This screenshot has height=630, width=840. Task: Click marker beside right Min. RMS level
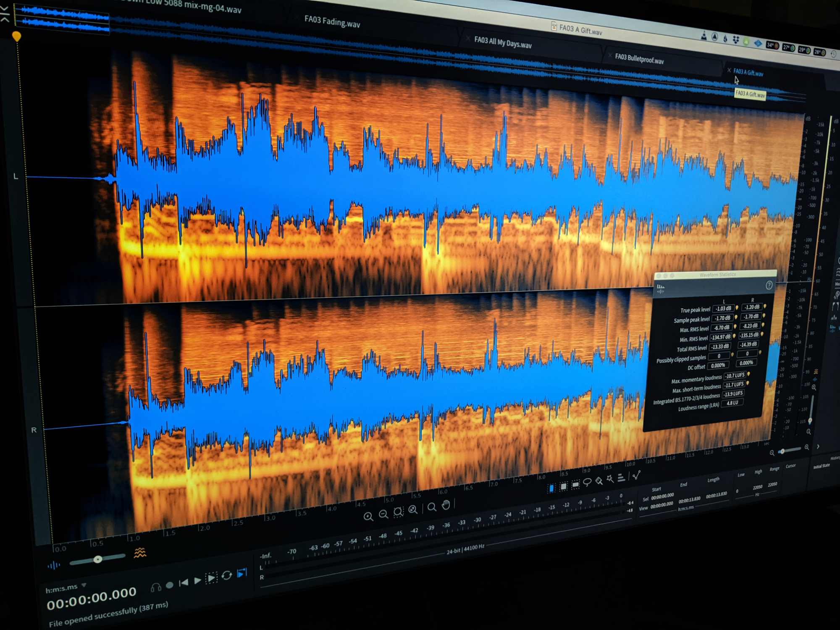tap(762, 334)
